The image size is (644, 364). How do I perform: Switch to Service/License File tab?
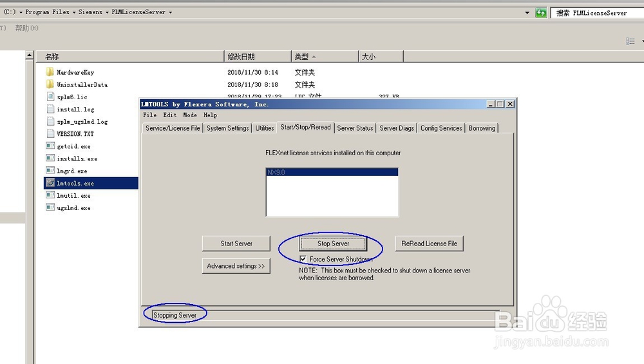pyautogui.click(x=173, y=128)
